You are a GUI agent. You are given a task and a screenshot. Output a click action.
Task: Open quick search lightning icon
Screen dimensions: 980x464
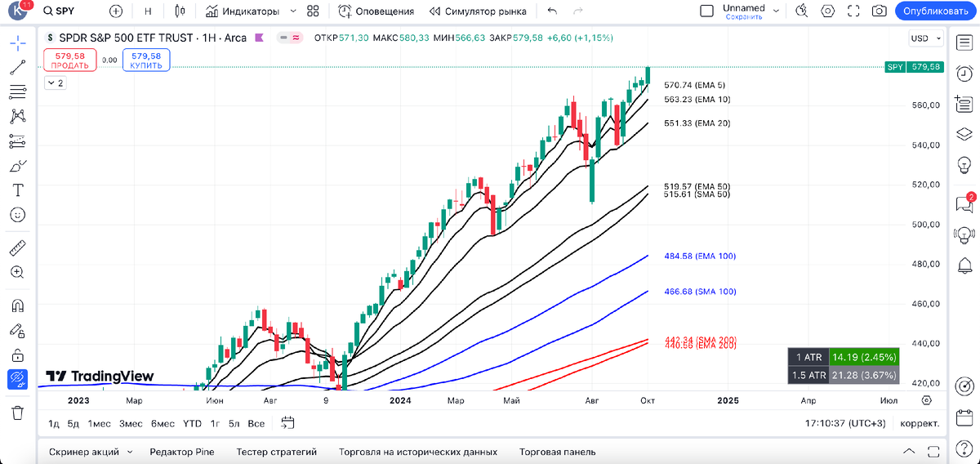tap(802, 11)
